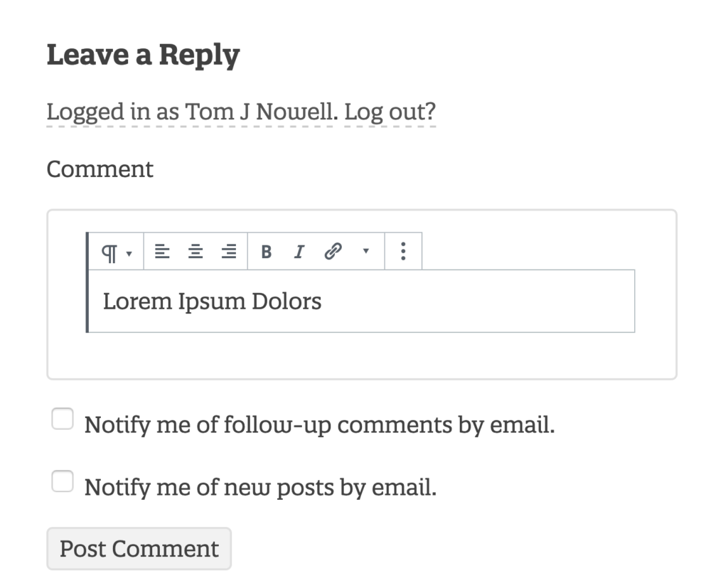Click into the Lorem Ipsum Dolors paragraph
728x588 pixels.
pos(361,301)
